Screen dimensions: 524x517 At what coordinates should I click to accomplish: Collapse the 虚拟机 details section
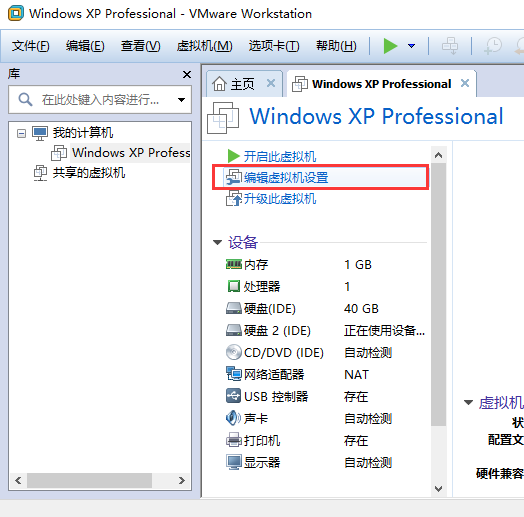pos(469,402)
